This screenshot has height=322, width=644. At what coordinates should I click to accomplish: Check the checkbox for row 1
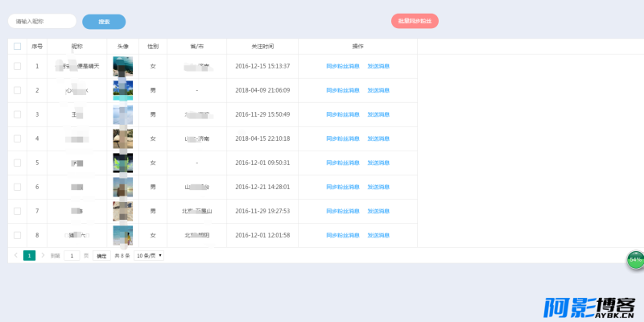click(17, 66)
